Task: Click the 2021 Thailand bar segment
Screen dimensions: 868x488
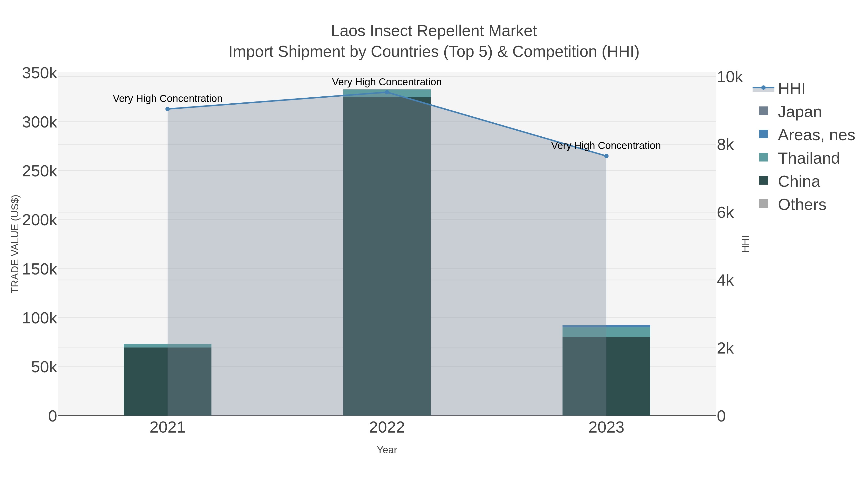Action: click(168, 346)
